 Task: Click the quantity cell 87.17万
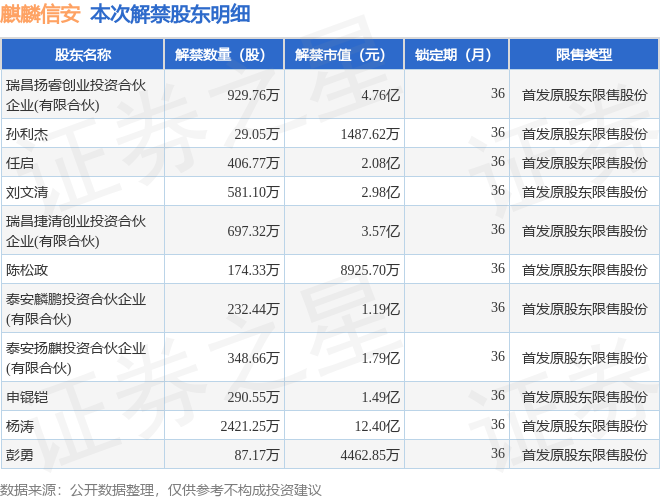(256, 455)
